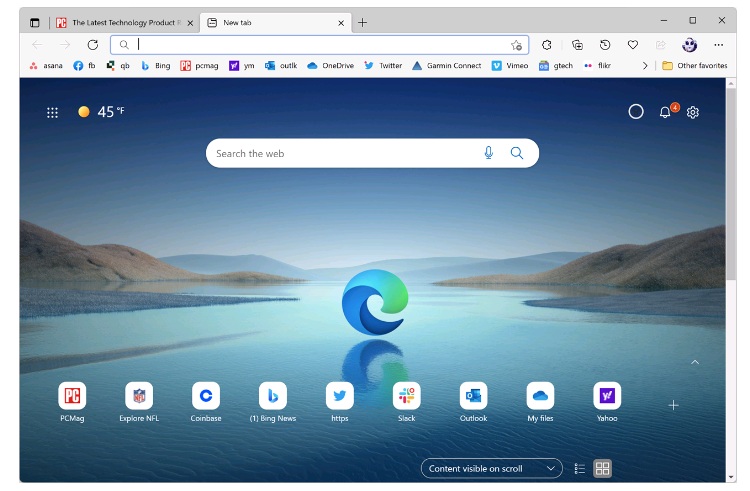Focus the address bar field
This screenshot has width=750, height=491.
coord(320,45)
